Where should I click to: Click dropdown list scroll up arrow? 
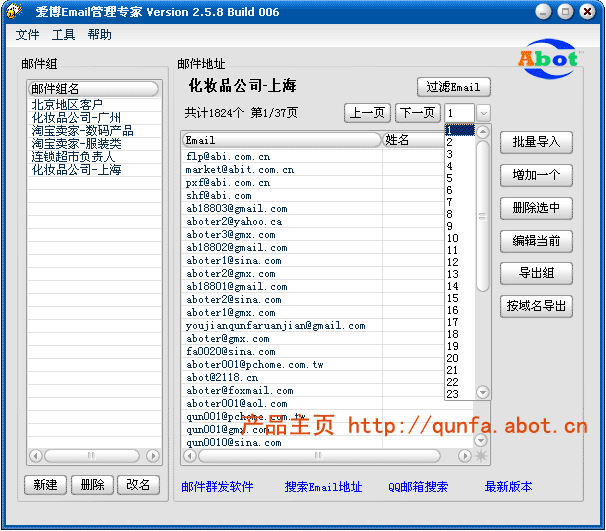coord(482,132)
